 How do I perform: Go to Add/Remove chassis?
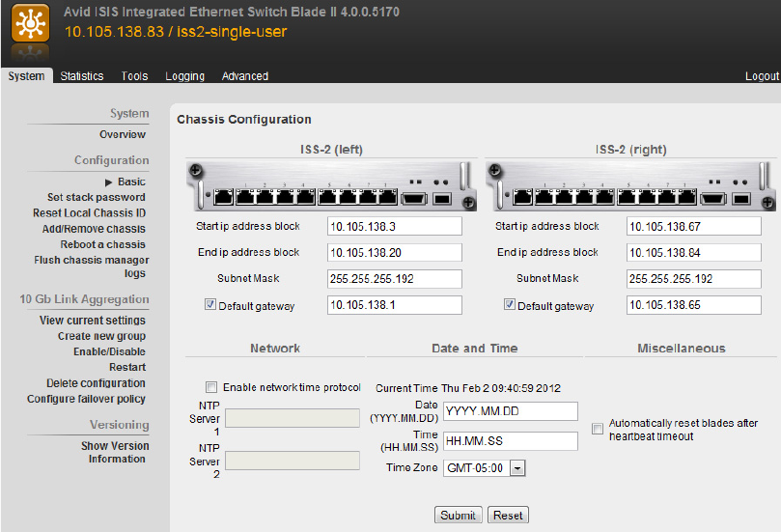94,229
